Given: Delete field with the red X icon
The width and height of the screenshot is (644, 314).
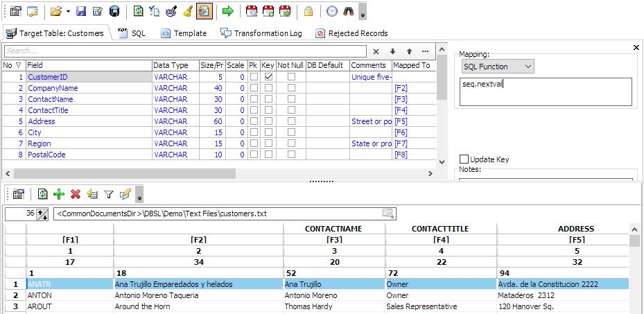Looking at the screenshot, I should 76,193.
